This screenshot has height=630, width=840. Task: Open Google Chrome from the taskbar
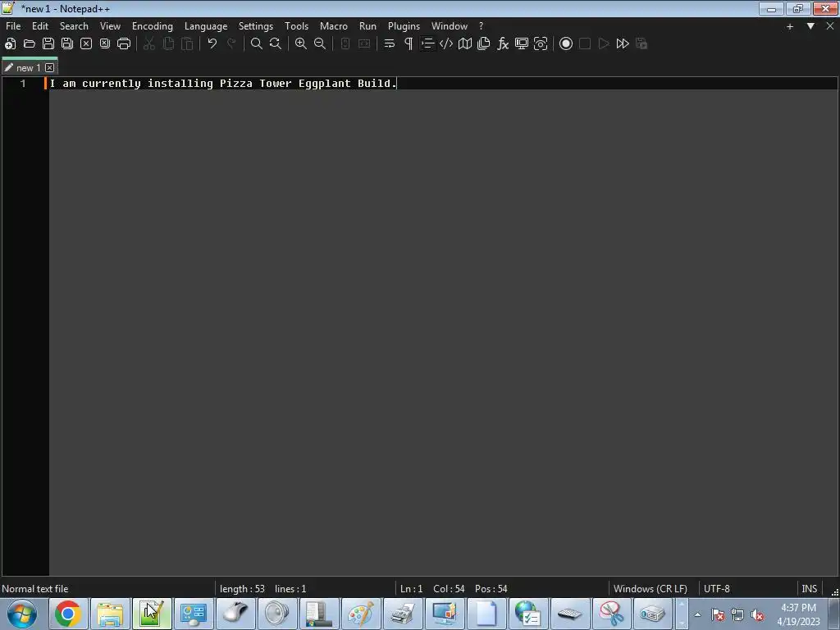[x=67, y=614]
